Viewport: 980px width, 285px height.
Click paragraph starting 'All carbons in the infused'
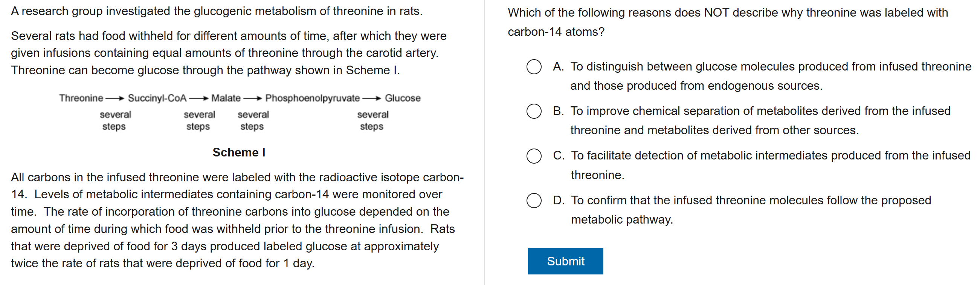point(236,220)
